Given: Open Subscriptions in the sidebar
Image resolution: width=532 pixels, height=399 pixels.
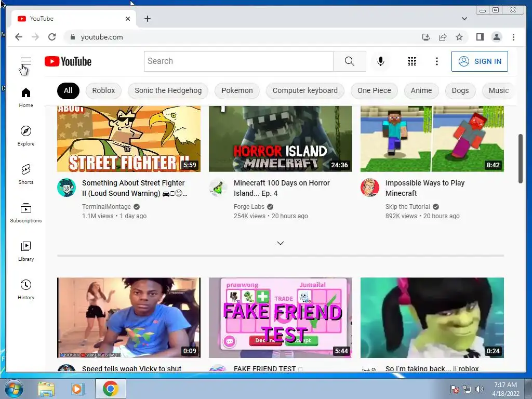Looking at the screenshot, I should click(x=26, y=212).
